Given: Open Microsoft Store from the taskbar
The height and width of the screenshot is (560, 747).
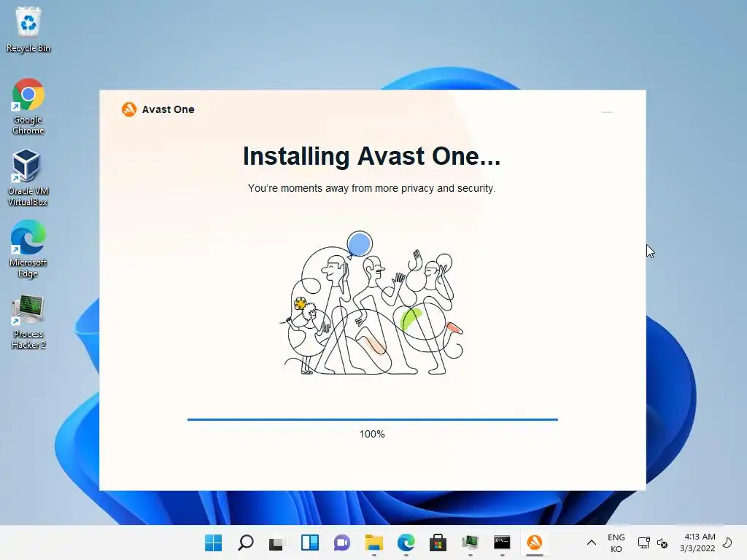Looking at the screenshot, I should tap(438, 542).
